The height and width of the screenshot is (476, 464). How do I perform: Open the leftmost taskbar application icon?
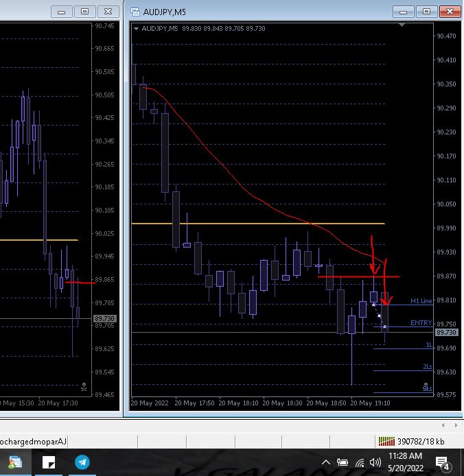pyautogui.click(x=15, y=462)
